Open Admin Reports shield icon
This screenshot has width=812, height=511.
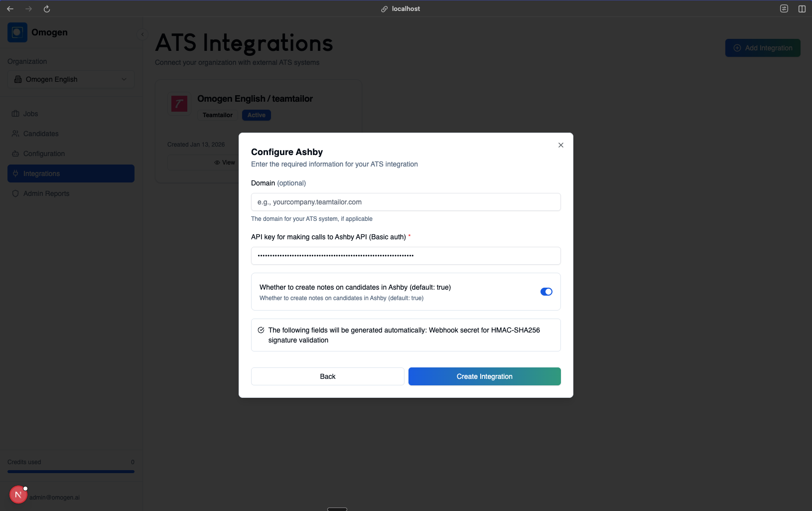(15, 193)
